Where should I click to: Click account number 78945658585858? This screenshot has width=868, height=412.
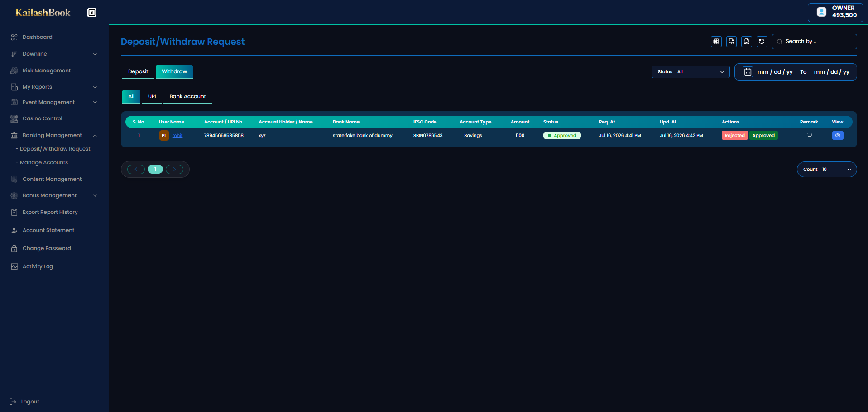click(x=224, y=135)
